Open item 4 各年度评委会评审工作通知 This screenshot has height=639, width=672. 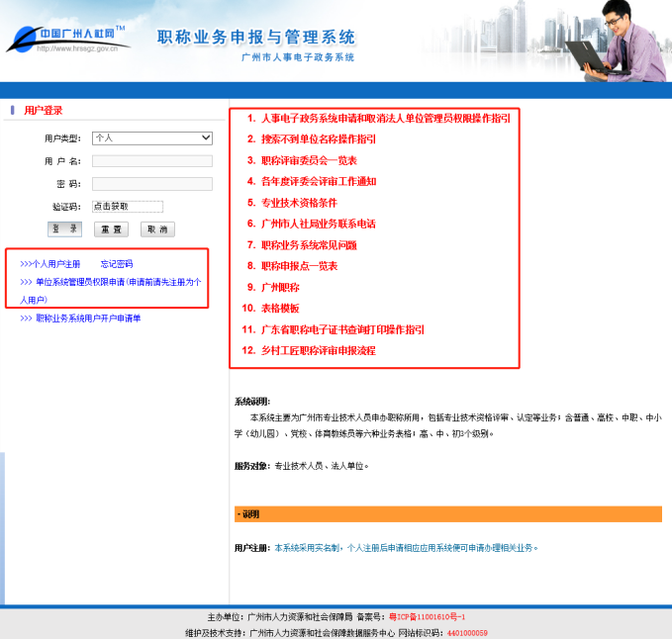click(319, 182)
